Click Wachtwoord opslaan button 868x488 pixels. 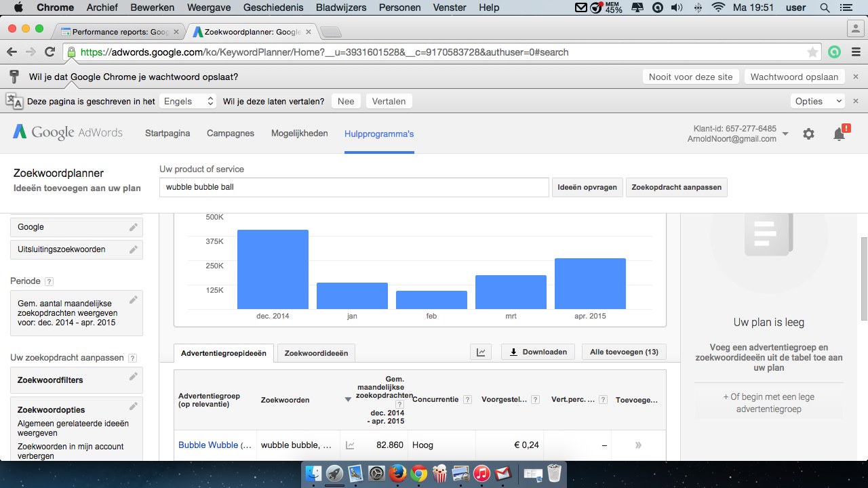coord(795,77)
